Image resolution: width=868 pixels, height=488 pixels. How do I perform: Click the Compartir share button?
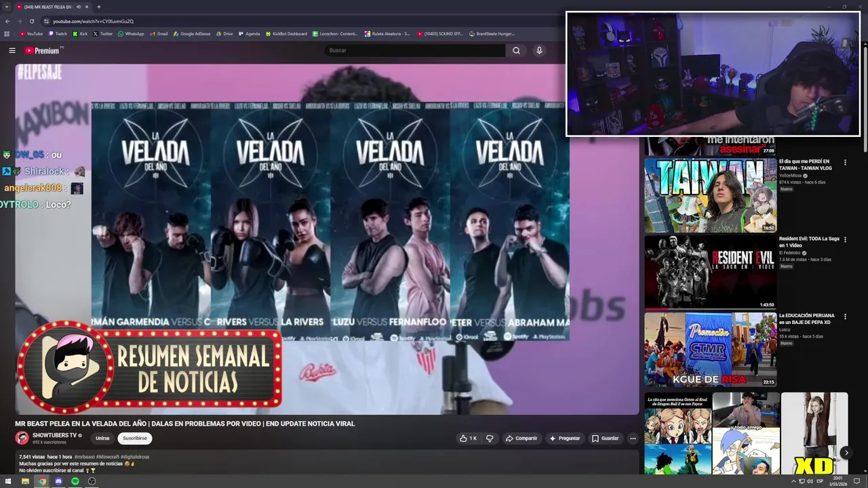[x=521, y=439]
